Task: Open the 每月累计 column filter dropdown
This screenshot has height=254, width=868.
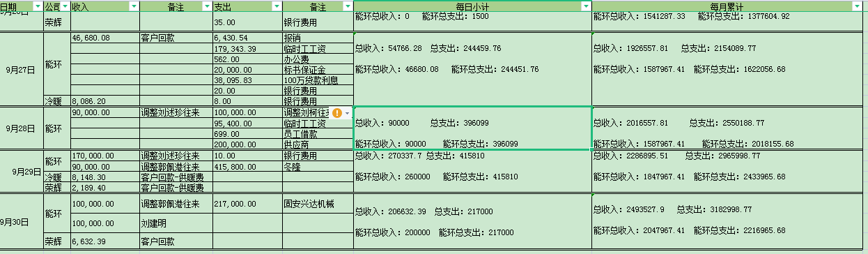Action: 857,6
